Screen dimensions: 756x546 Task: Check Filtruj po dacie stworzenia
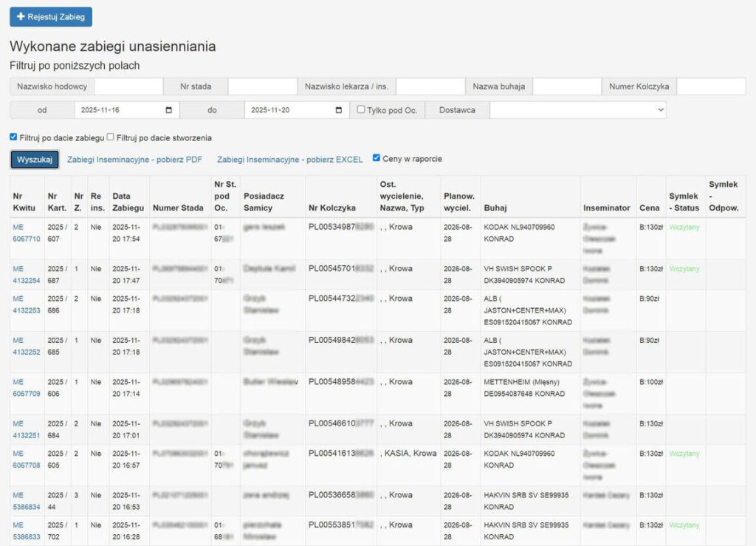coord(110,137)
